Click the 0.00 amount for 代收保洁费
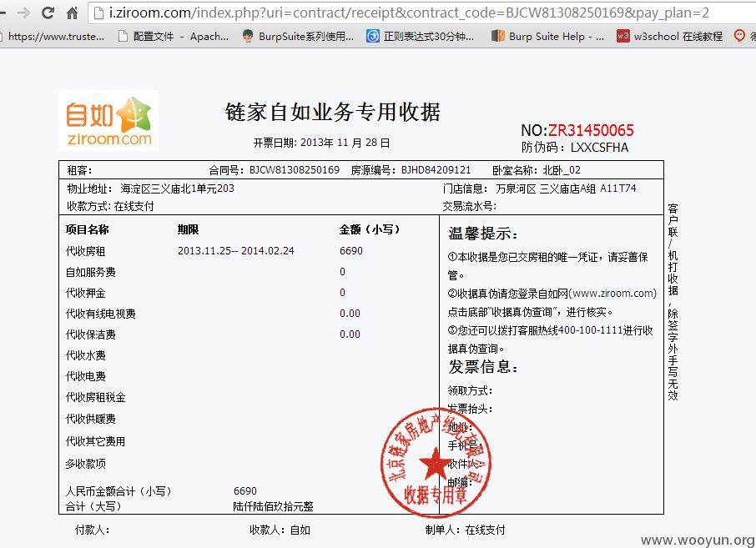 pyautogui.click(x=350, y=334)
